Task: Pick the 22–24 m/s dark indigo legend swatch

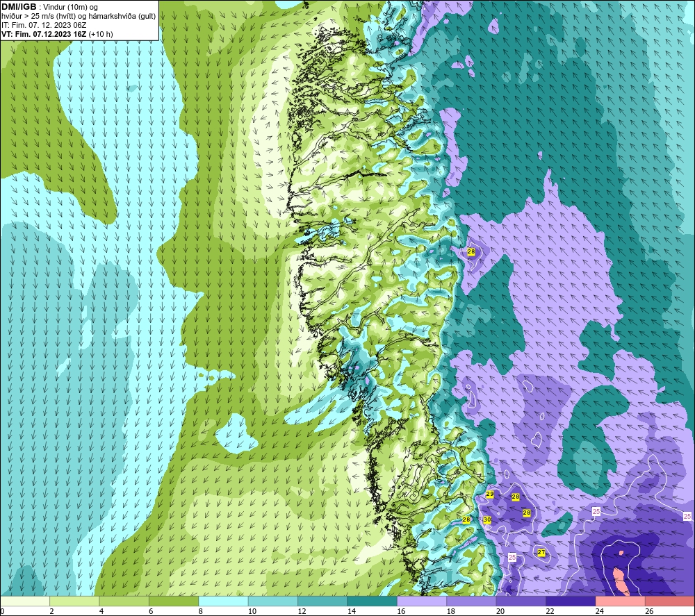Action: tap(571, 601)
